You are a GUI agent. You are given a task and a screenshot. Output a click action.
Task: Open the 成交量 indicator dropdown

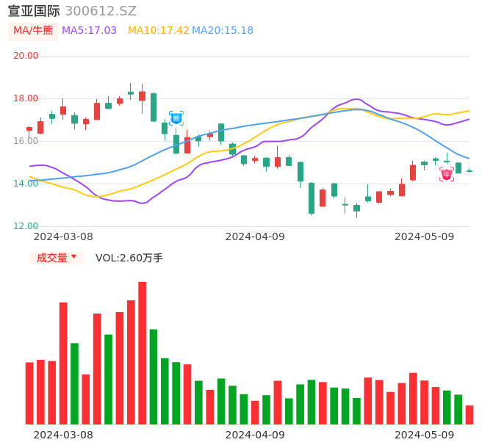[57, 258]
